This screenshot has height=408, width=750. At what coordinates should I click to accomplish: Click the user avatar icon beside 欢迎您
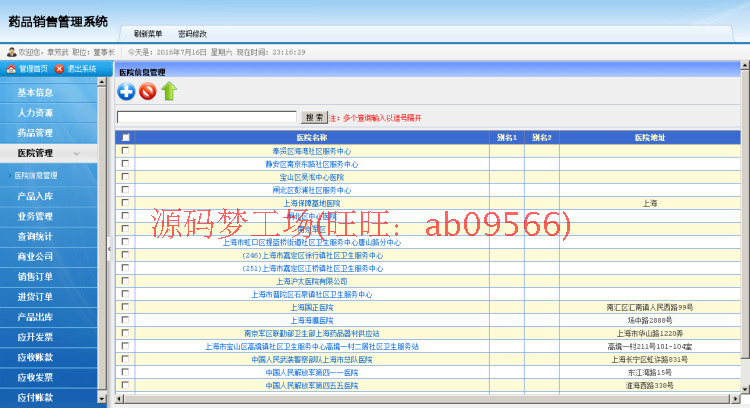11,52
